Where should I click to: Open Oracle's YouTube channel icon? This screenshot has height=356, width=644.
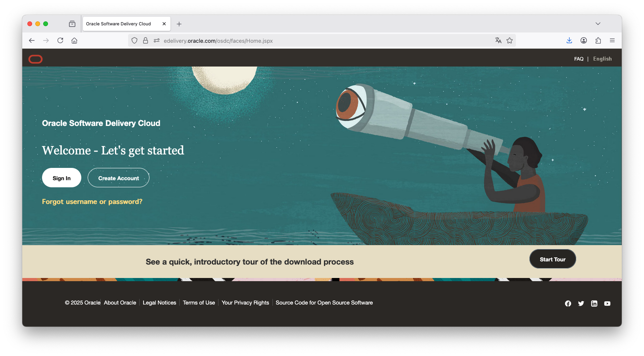(607, 303)
